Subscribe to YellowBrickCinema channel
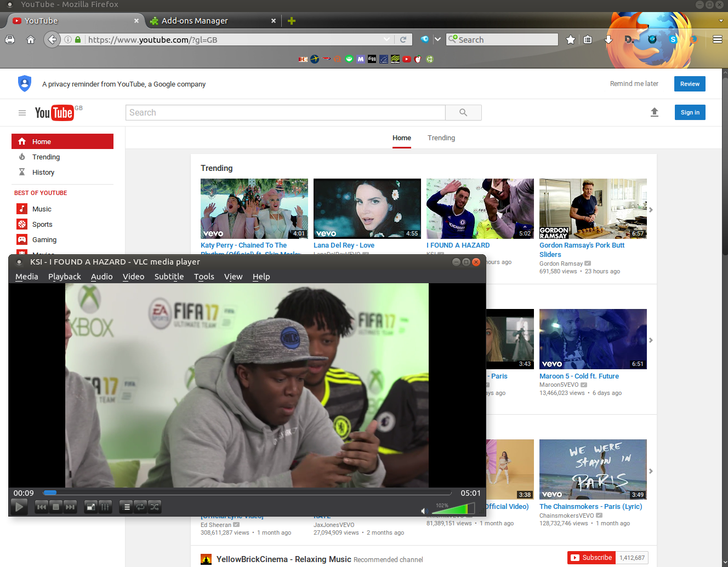This screenshot has height=567, width=728. (x=591, y=558)
